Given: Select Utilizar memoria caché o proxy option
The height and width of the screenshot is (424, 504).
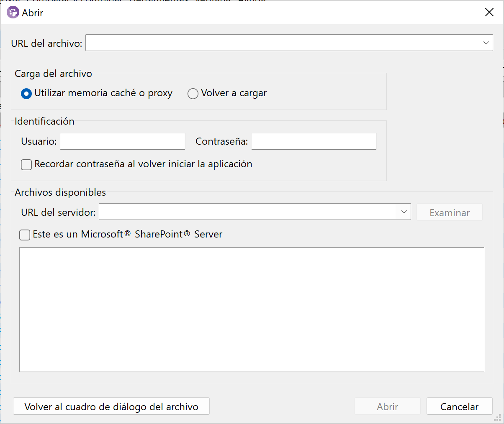Looking at the screenshot, I should pos(26,94).
